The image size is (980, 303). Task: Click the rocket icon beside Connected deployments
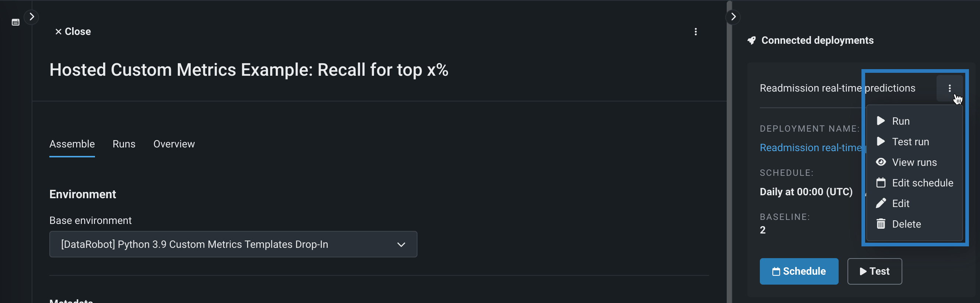pyautogui.click(x=751, y=40)
